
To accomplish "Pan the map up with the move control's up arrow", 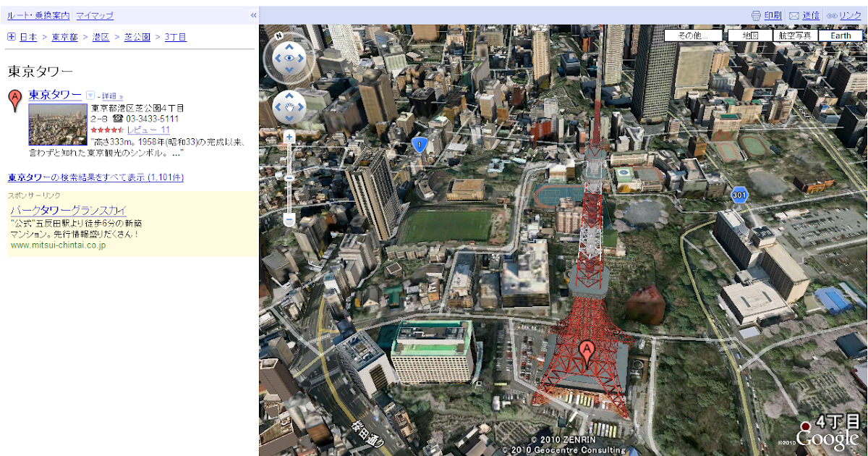I will pyautogui.click(x=289, y=96).
